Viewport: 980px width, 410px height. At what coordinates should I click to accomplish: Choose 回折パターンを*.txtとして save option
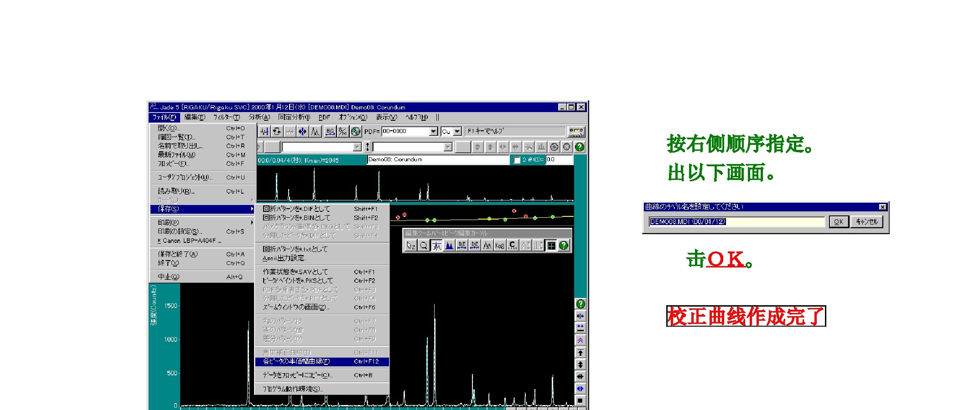coord(322,249)
